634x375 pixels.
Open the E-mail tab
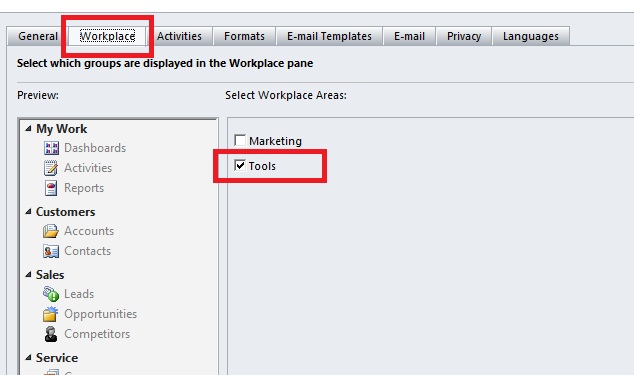(409, 36)
